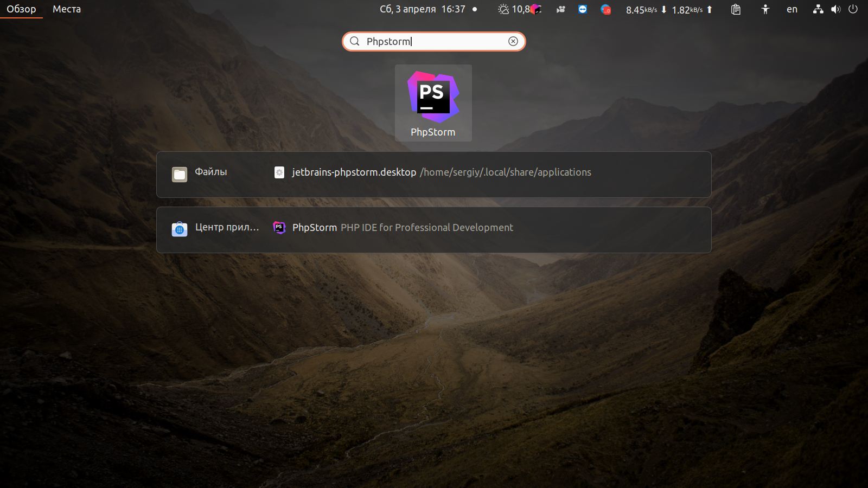
Task: Open the accessibility menu
Action: [x=765, y=9]
